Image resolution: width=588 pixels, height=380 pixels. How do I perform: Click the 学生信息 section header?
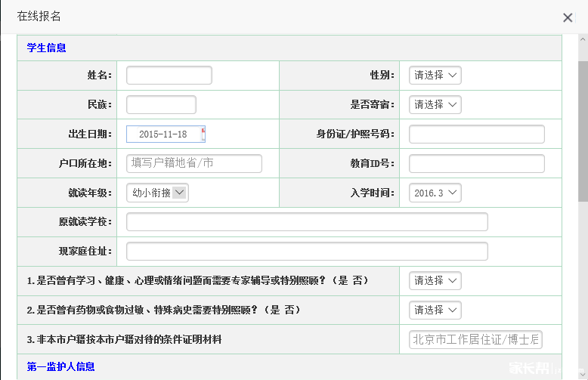(x=47, y=48)
